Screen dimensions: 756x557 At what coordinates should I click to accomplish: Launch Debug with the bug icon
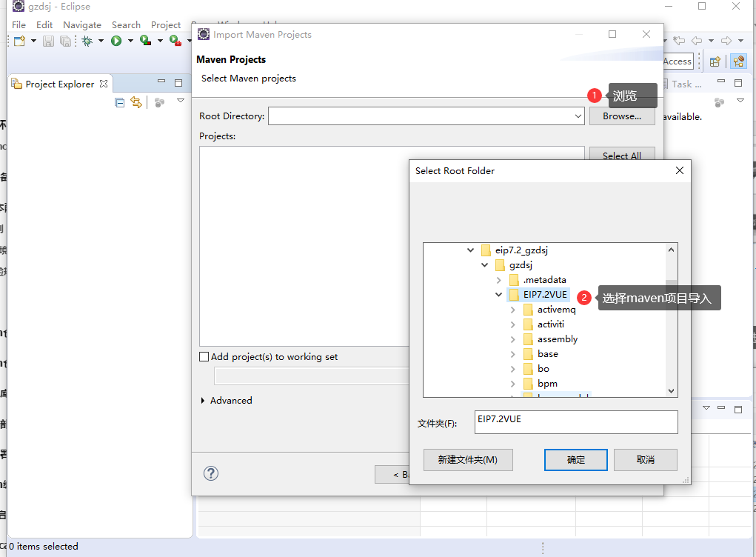pyautogui.click(x=87, y=41)
